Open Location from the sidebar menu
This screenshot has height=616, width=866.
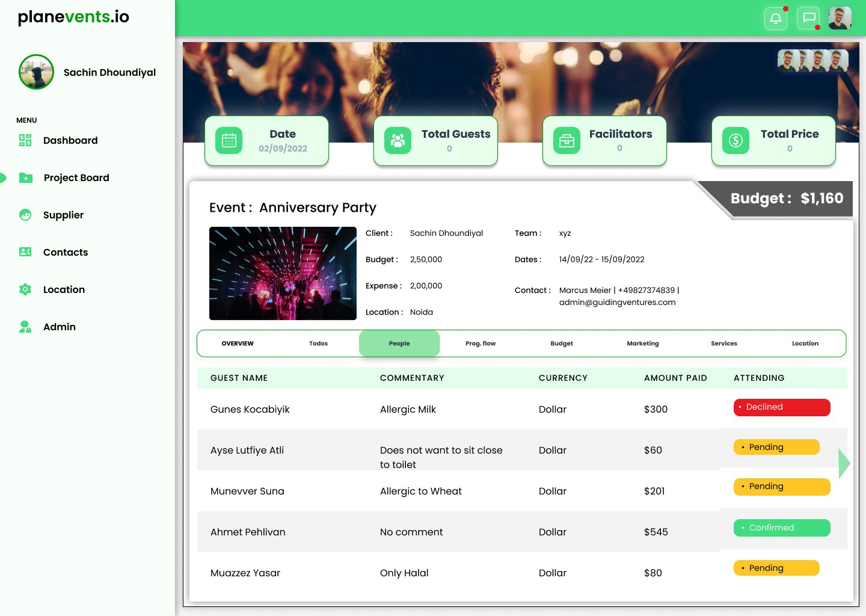pos(64,289)
